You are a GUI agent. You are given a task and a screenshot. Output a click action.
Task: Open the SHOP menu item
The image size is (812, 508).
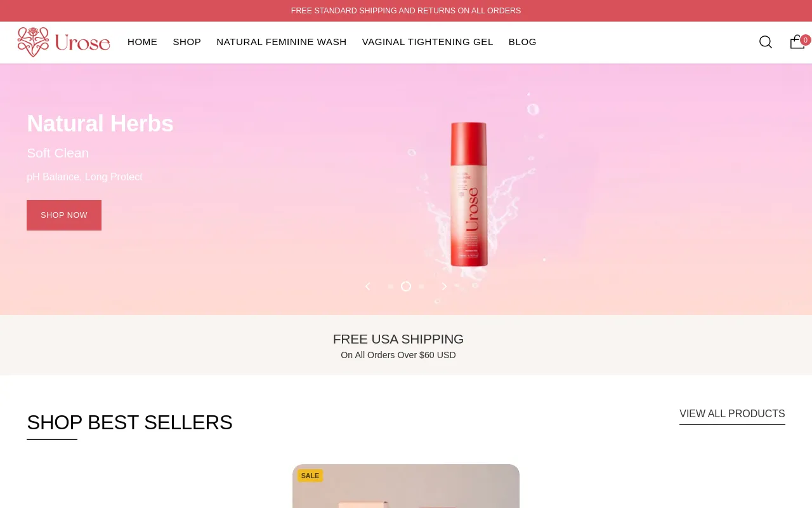point(187,42)
